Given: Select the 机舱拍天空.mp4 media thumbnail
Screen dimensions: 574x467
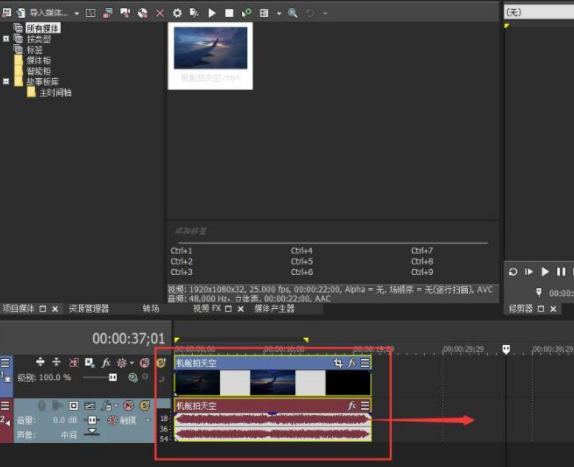Looking at the screenshot, I should click(x=210, y=56).
